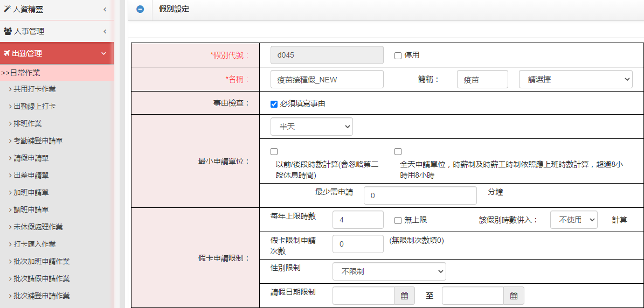This screenshot has width=644, height=308.
Task: Open 調班申請單 link
Action: click(x=31, y=209)
